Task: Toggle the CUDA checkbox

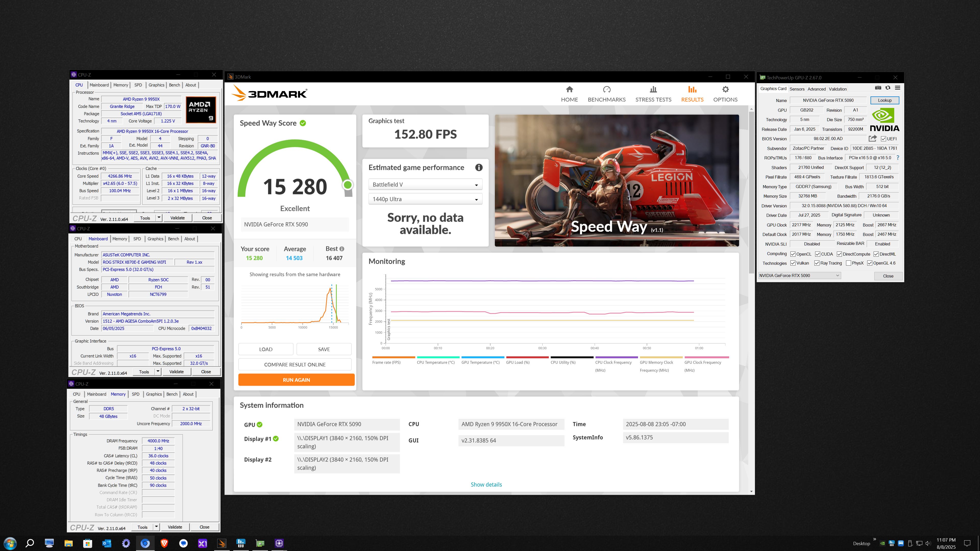Action: tap(817, 254)
